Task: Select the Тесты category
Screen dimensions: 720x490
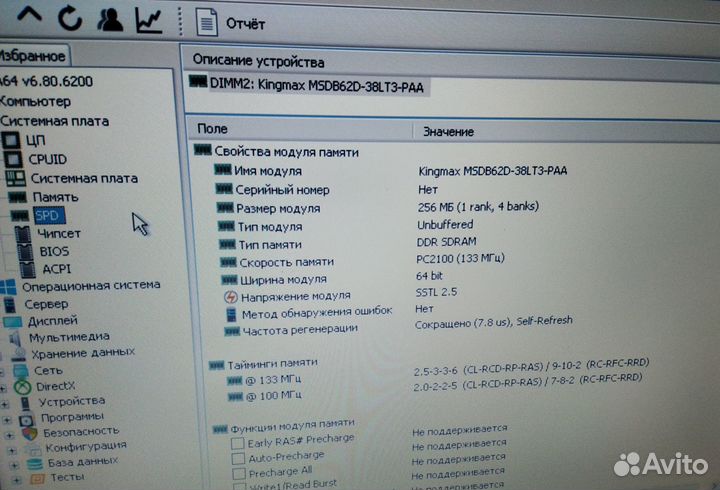Action: [67, 477]
